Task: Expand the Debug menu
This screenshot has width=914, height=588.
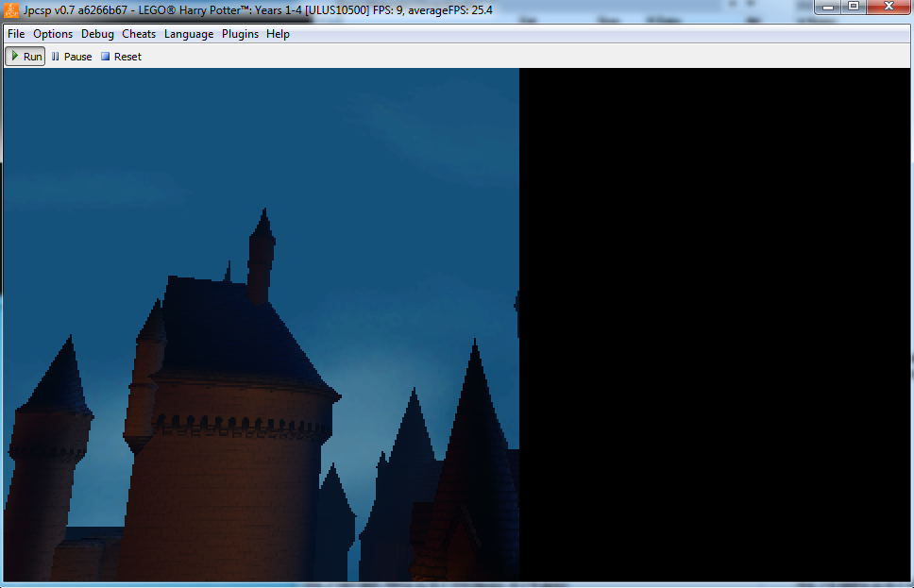Action: 97,34
